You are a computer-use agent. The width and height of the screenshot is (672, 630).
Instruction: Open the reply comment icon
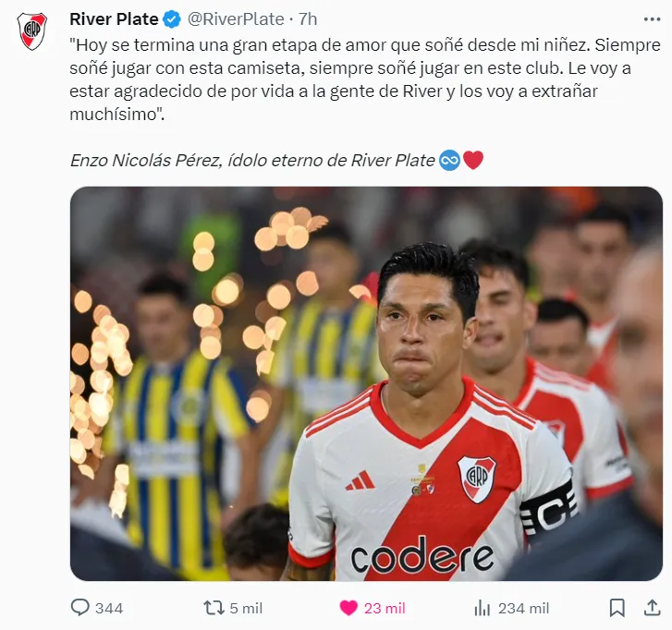[79, 607]
